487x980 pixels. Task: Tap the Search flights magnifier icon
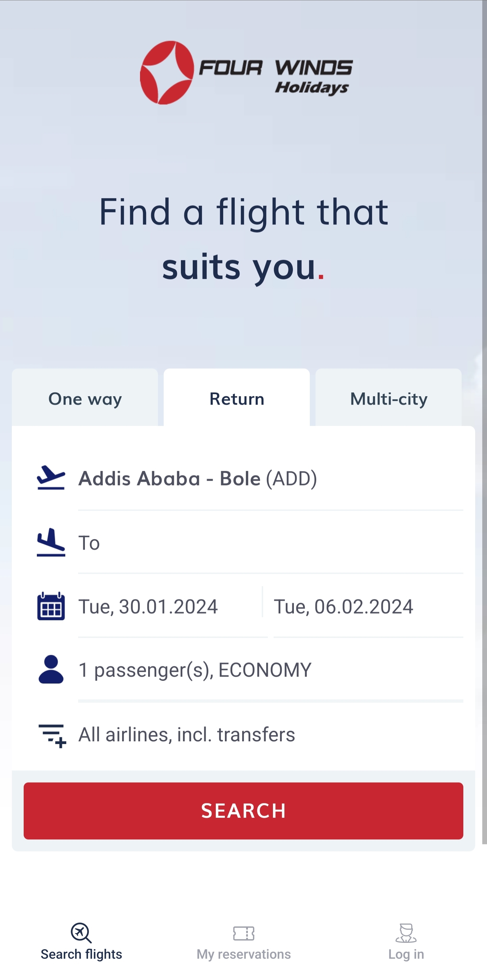pyautogui.click(x=81, y=933)
